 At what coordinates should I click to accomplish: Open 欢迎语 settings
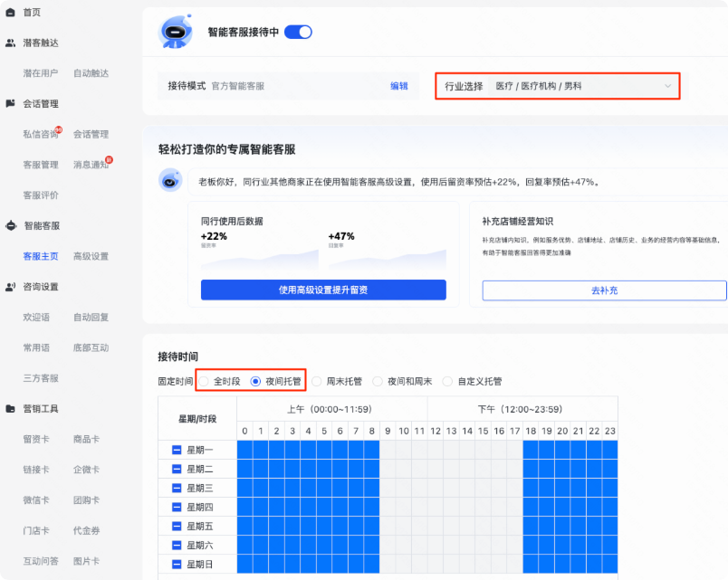point(36,318)
